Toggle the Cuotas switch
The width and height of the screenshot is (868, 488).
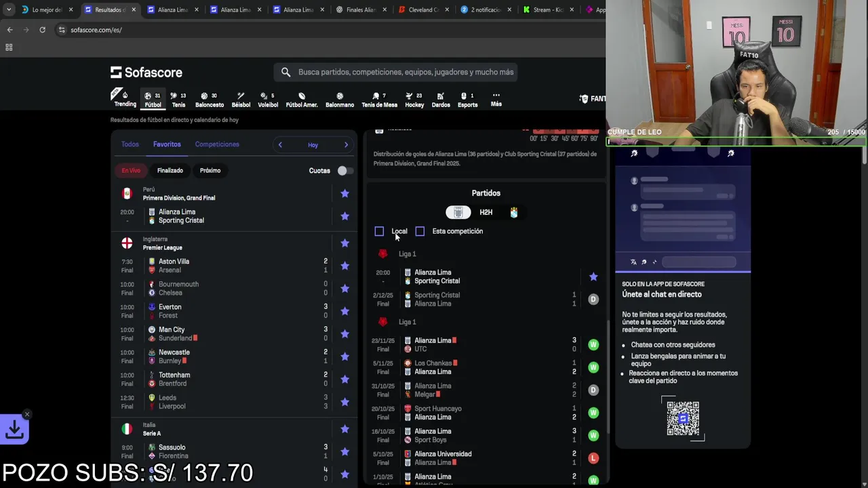tap(345, 171)
